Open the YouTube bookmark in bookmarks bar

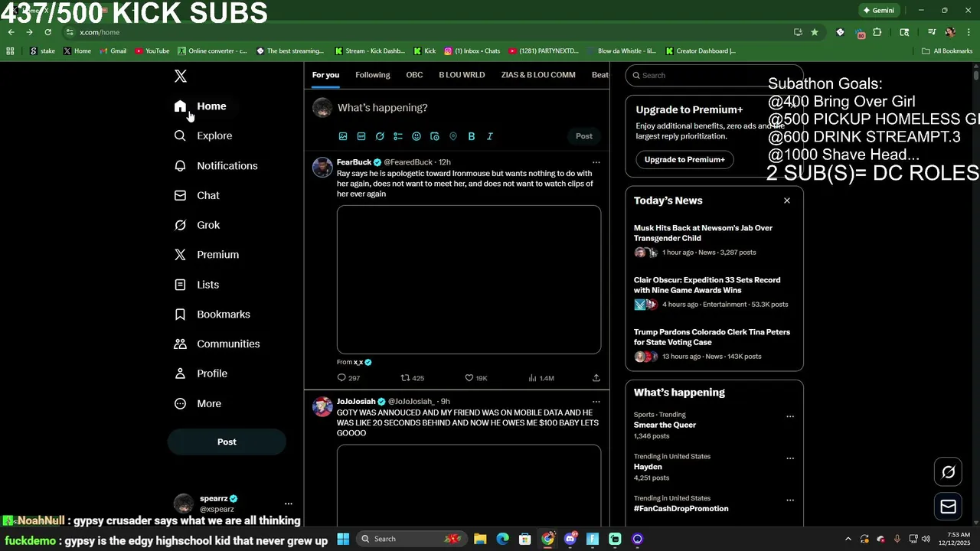[x=152, y=51]
